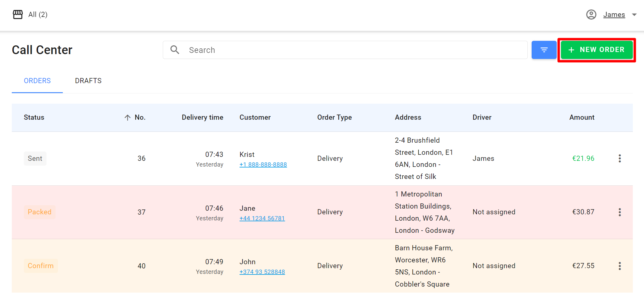Image resolution: width=644 pixels, height=305 pixels.
Task: Select order number 37 cell
Action: point(141,212)
